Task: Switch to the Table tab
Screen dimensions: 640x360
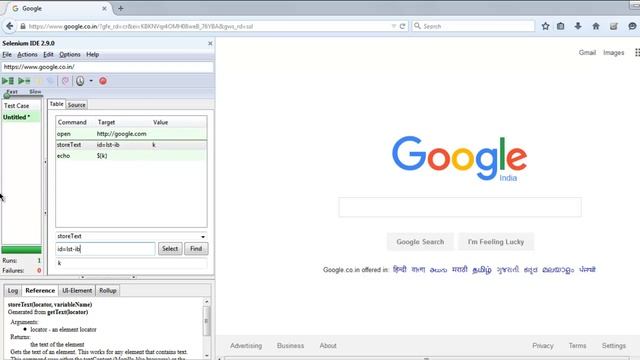Action: coord(56,104)
